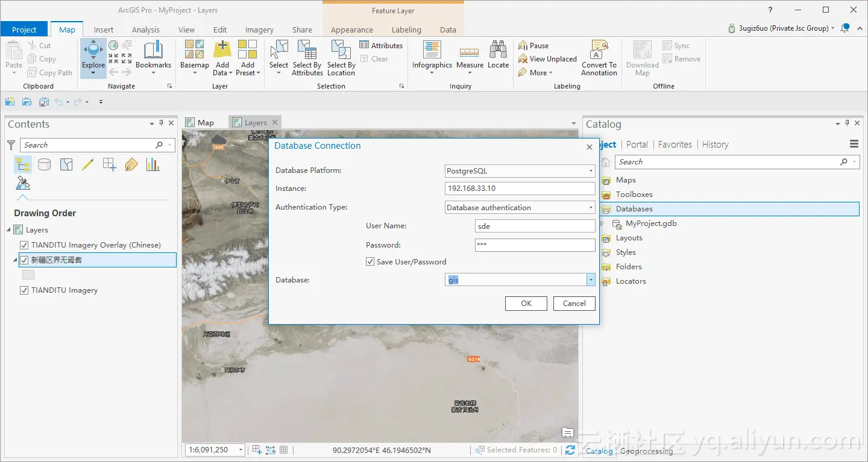The width and height of the screenshot is (868, 462).
Task: Click the List By Data Source icon
Action: (x=44, y=164)
